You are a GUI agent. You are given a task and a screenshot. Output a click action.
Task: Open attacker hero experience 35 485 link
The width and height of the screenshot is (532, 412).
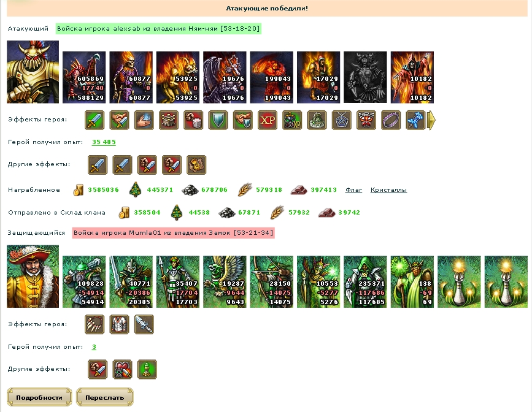tap(104, 142)
